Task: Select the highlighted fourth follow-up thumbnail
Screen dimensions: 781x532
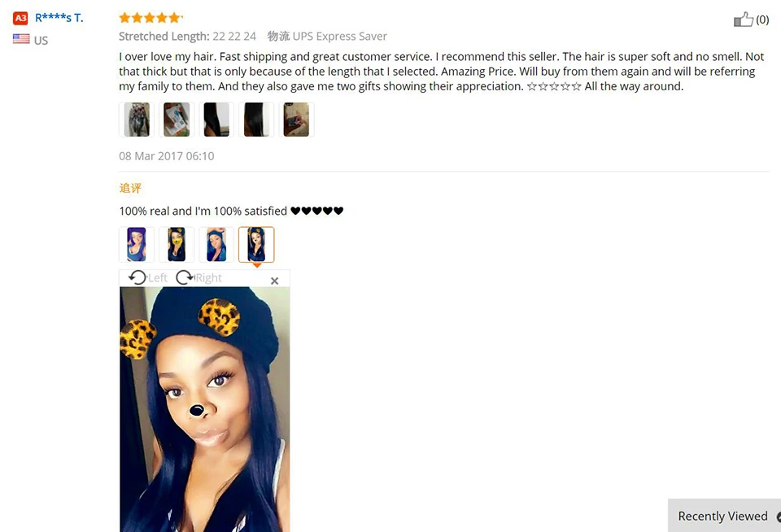Action: point(256,245)
